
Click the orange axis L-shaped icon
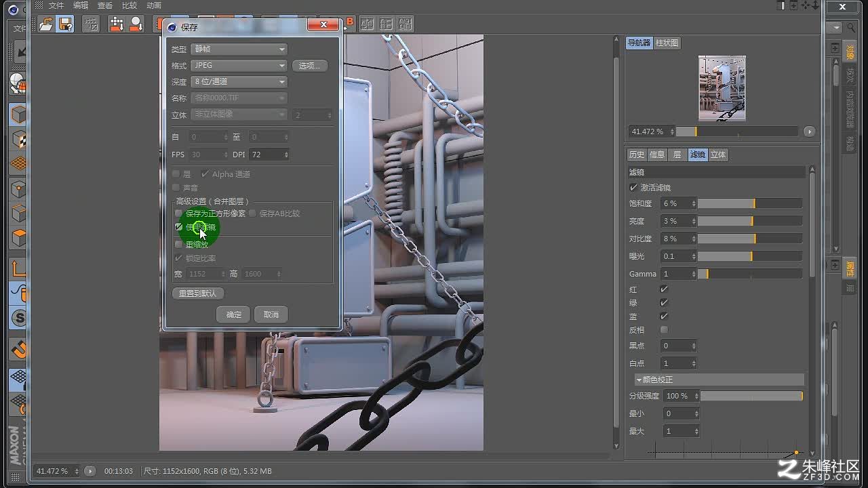pos(19,268)
